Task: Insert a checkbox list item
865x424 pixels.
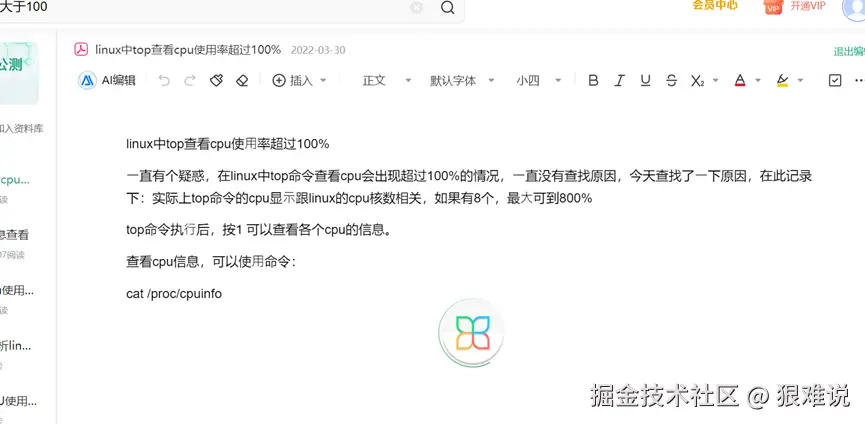Action: click(835, 80)
